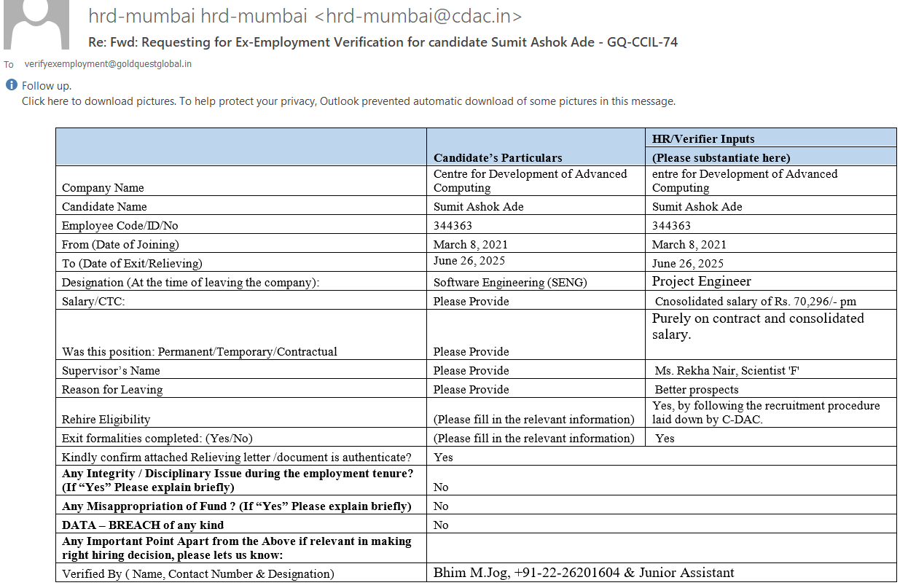Click Misappropriation of Fund question

[237, 506]
